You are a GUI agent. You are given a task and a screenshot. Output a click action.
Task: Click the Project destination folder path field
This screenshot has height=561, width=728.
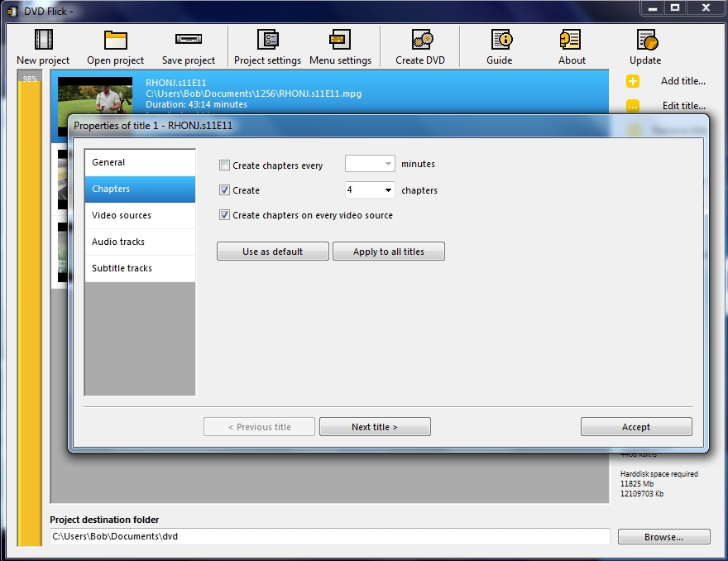(329, 536)
